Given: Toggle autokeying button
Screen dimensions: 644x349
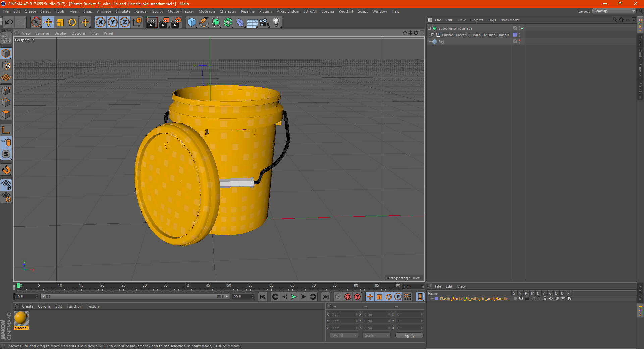Looking at the screenshot, I should [x=348, y=297].
